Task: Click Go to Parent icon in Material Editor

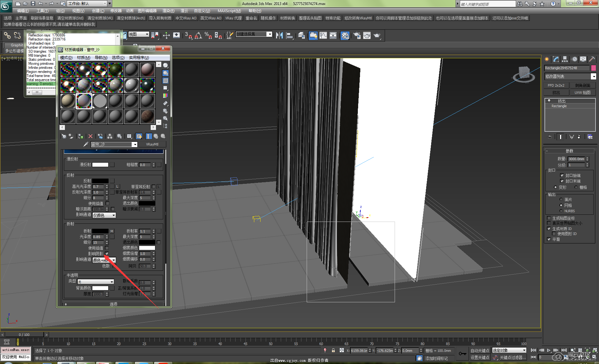Action: click(156, 136)
